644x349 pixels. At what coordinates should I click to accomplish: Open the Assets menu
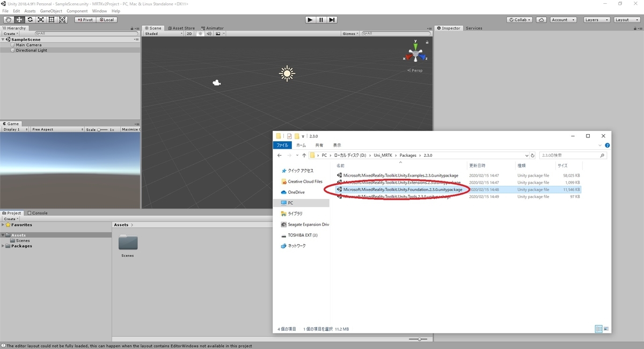point(30,11)
